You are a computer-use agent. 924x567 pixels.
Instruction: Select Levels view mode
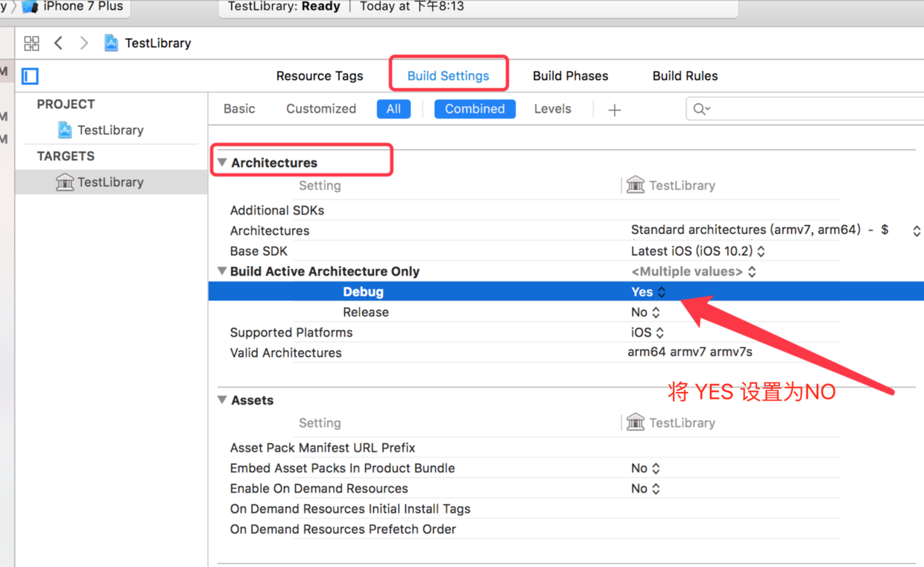[x=552, y=109]
